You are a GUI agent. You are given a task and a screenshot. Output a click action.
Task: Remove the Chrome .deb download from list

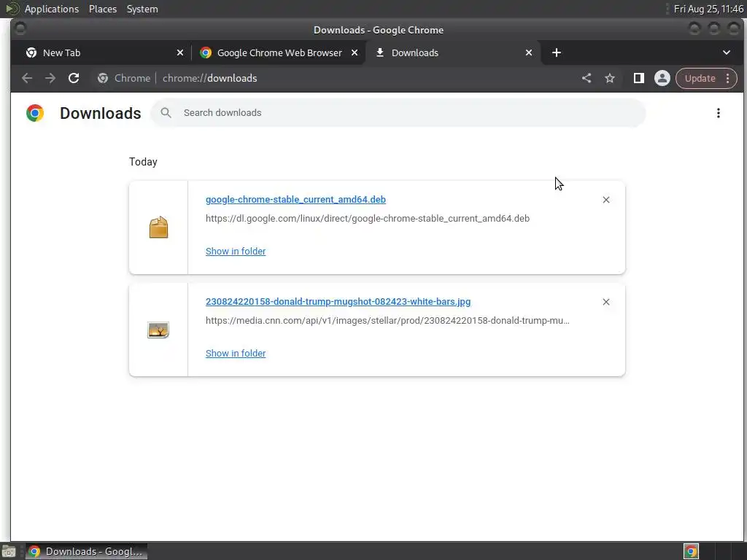(606, 200)
